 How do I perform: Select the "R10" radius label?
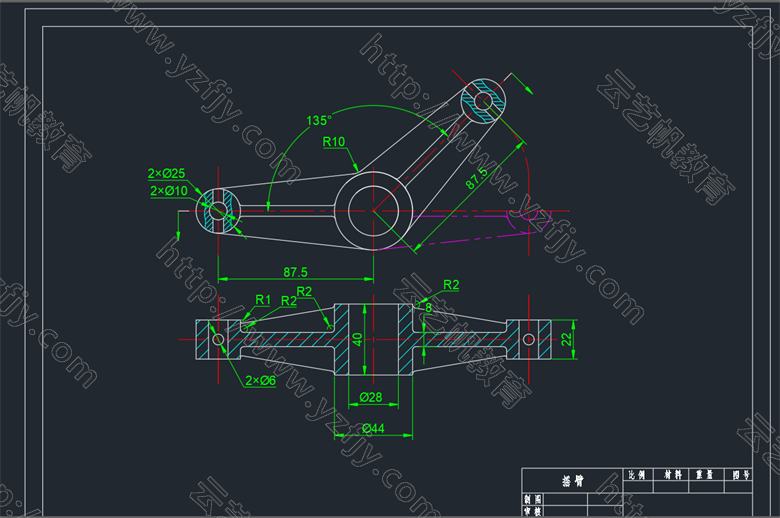click(334, 142)
